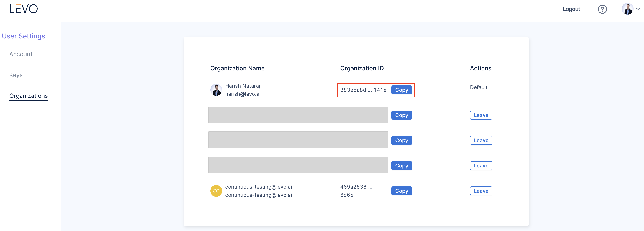The image size is (644, 231).
Task: Copy the 469a2838 organization ID
Action: (402, 191)
